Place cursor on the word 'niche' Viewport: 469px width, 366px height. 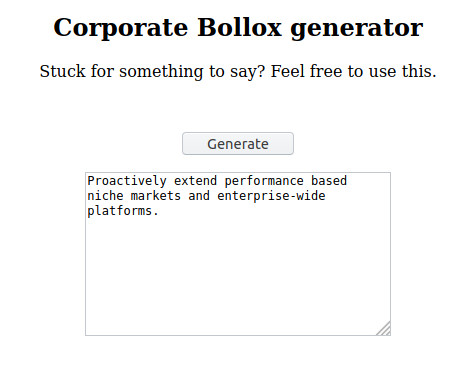point(105,196)
